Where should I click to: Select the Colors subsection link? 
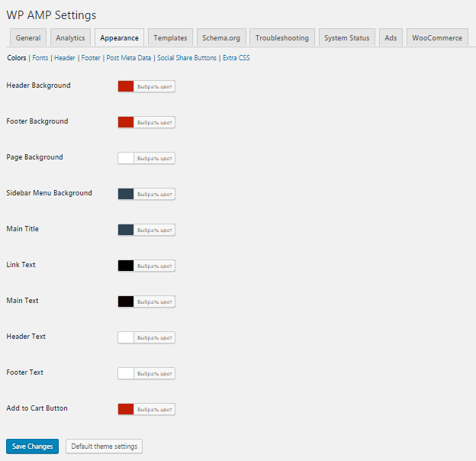coord(17,58)
